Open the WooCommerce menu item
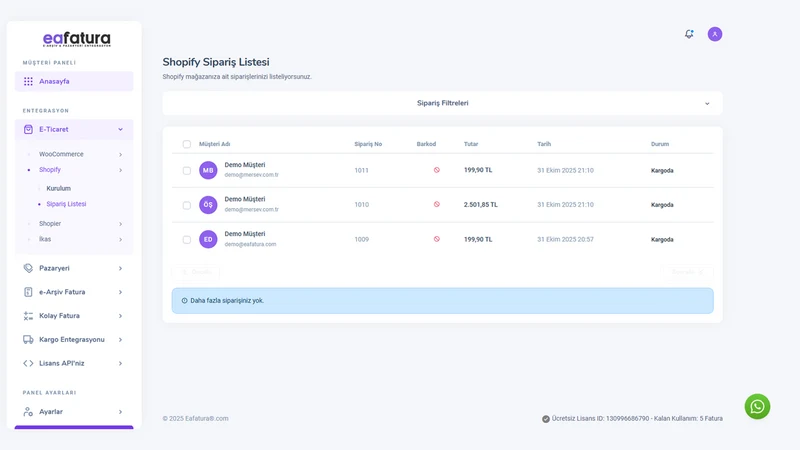Viewport: 800px width, 450px height. pos(61,154)
